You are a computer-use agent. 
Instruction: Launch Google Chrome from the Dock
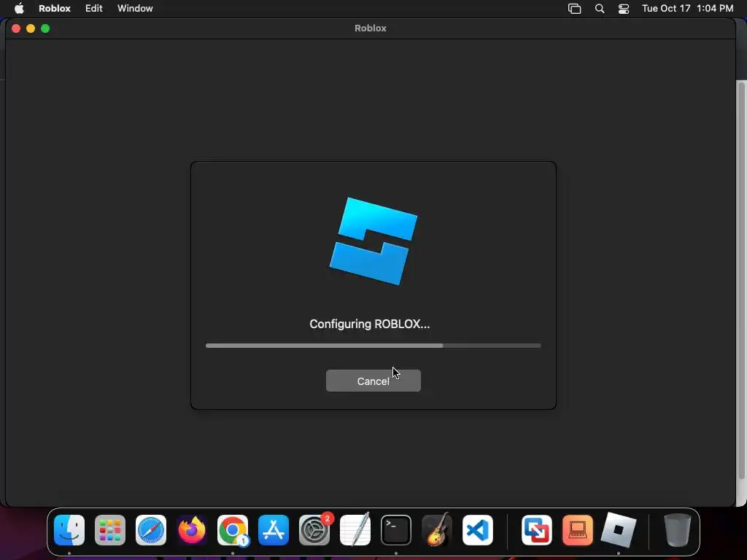tap(233, 530)
